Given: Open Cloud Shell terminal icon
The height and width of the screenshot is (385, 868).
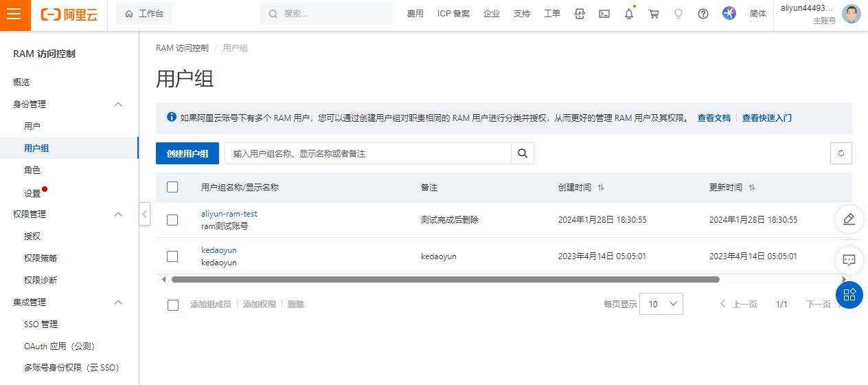Looking at the screenshot, I should point(604,14).
